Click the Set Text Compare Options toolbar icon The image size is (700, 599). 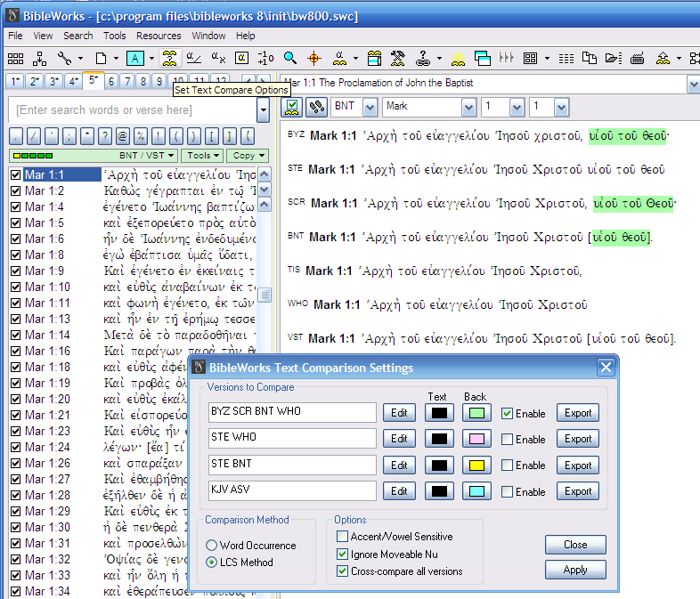coord(168,59)
